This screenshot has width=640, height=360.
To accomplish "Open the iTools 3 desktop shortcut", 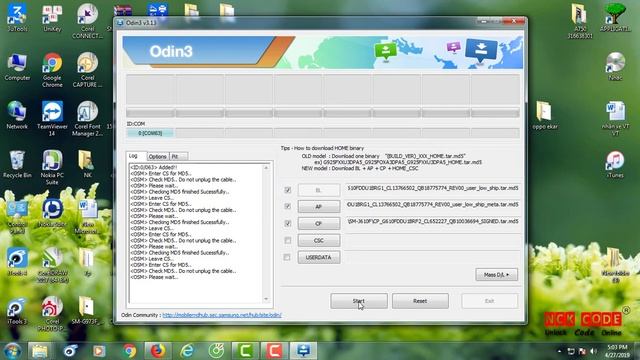I will click(x=17, y=311).
